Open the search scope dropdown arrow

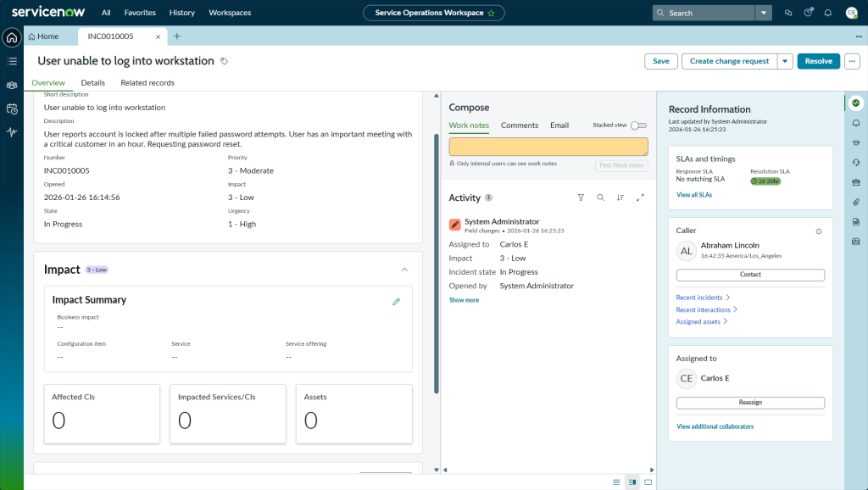(x=764, y=13)
